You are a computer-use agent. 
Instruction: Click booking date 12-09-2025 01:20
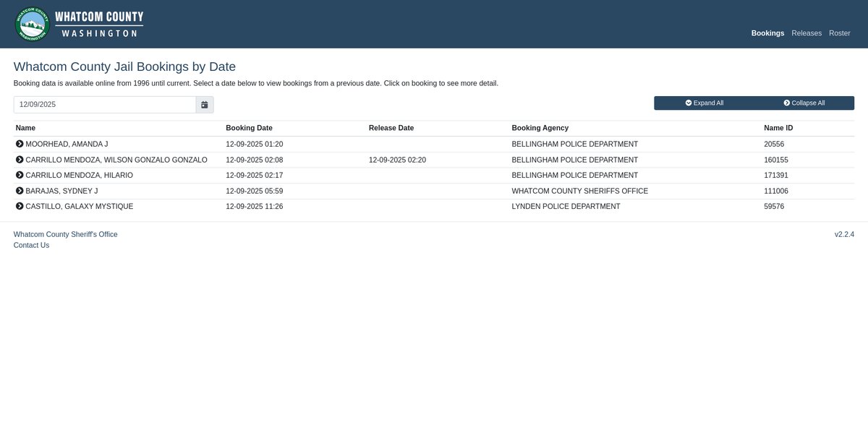pyautogui.click(x=255, y=145)
